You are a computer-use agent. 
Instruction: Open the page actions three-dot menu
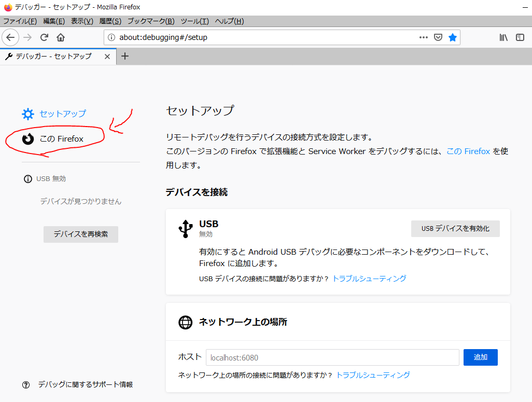[x=424, y=37]
